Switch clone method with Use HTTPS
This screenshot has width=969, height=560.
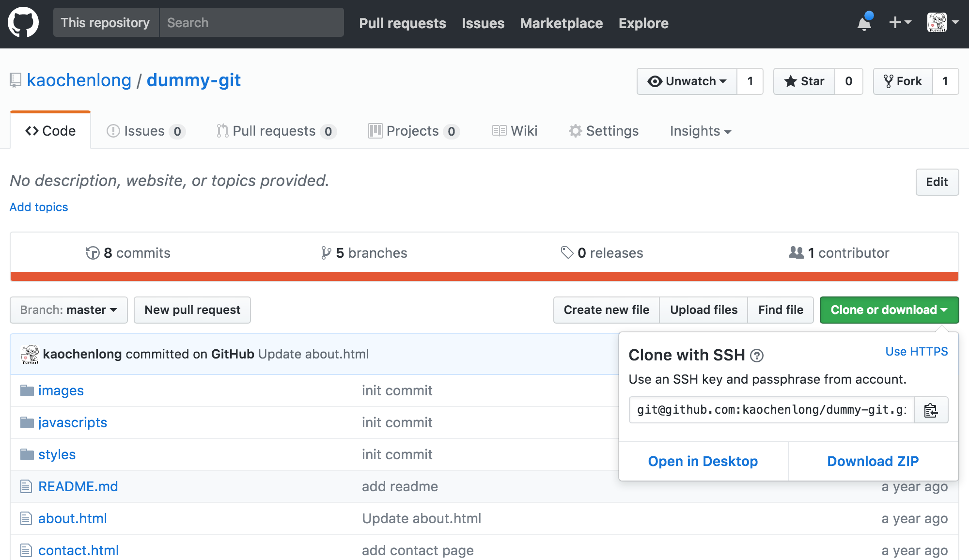click(x=916, y=352)
